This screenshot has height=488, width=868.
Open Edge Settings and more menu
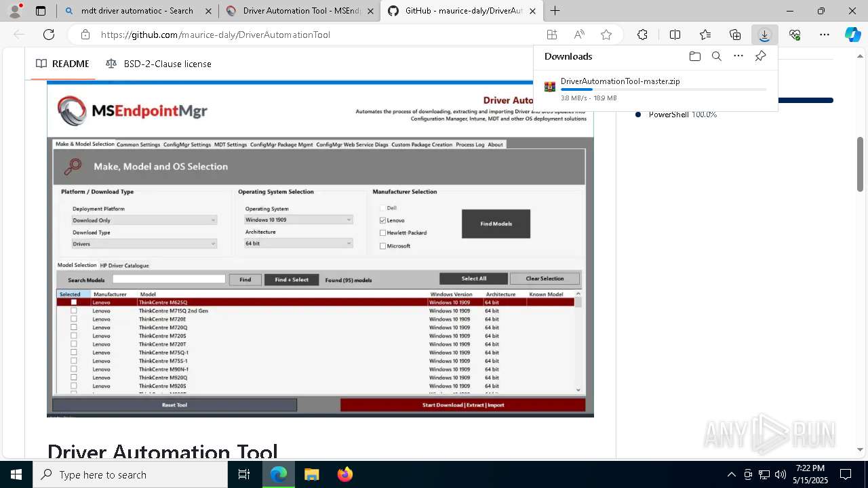click(x=825, y=35)
